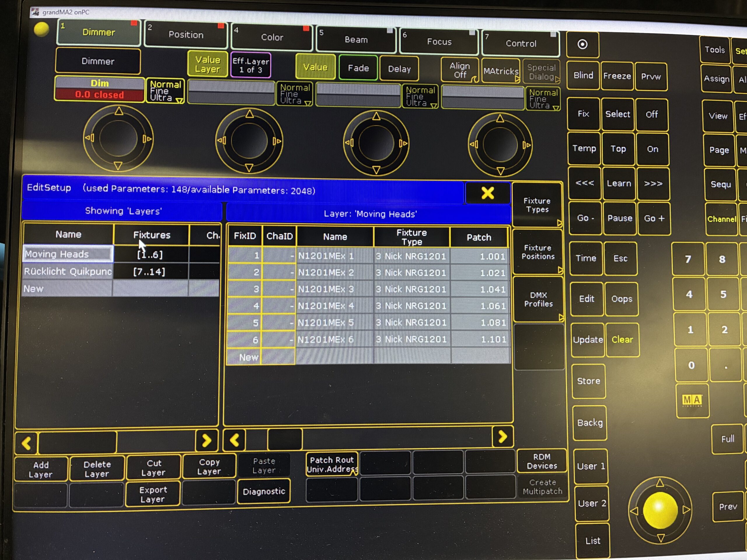Click the right arrow below the fixture table
Screen dimensions: 747x560
(502, 437)
